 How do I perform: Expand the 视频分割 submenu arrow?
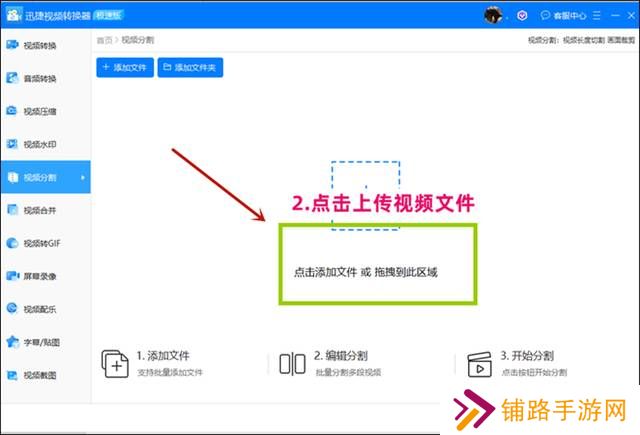coord(83,178)
